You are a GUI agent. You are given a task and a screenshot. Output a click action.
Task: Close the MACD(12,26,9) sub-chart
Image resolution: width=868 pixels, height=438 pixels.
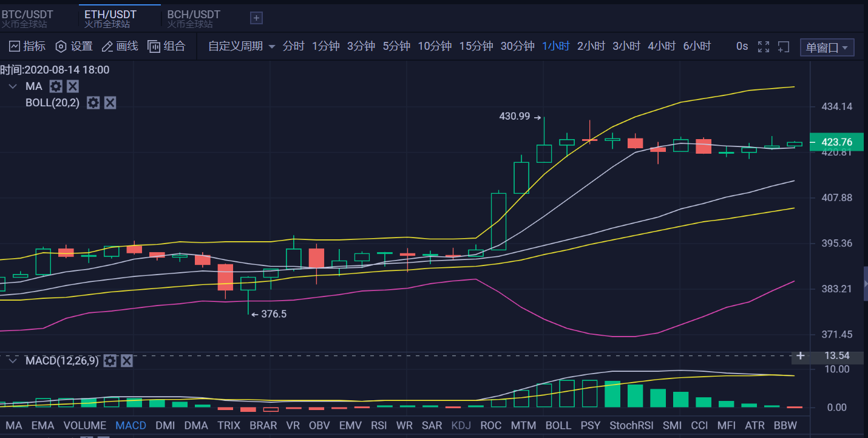126,361
